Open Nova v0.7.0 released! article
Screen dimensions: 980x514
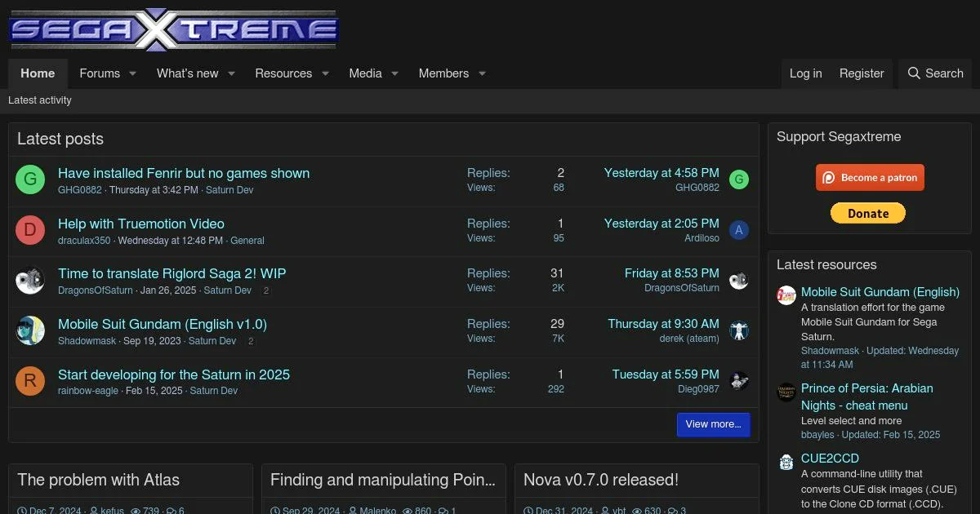(x=601, y=480)
